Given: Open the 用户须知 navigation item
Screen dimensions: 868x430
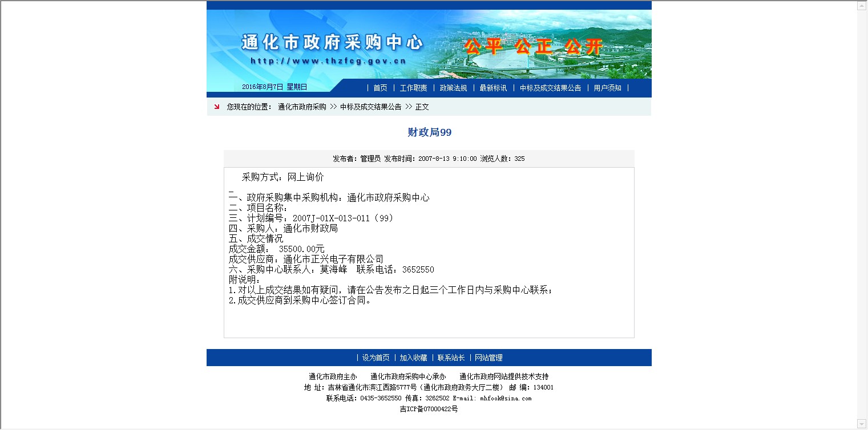Looking at the screenshot, I should [x=607, y=88].
